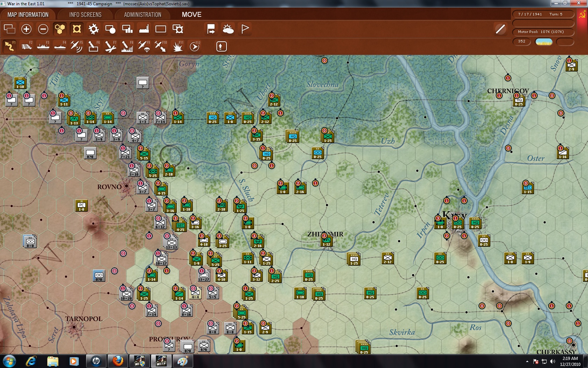The image size is (588, 368).
Task: Click the zoom out magnifier button
Action: coord(43,29)
